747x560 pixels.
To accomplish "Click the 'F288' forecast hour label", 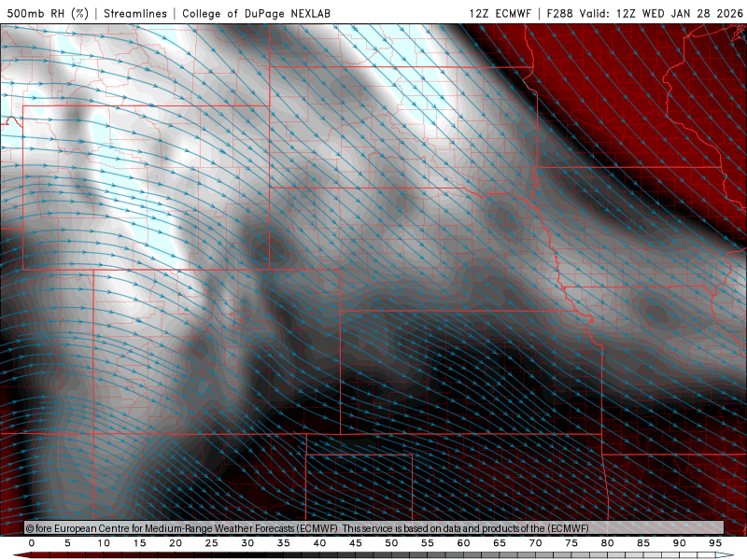I will (559, 13).
